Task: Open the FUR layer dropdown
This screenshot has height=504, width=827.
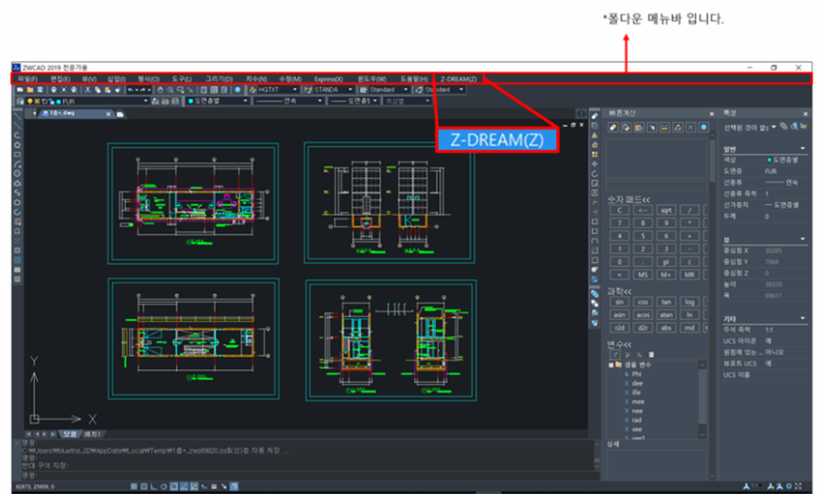Action: [146, 101]
